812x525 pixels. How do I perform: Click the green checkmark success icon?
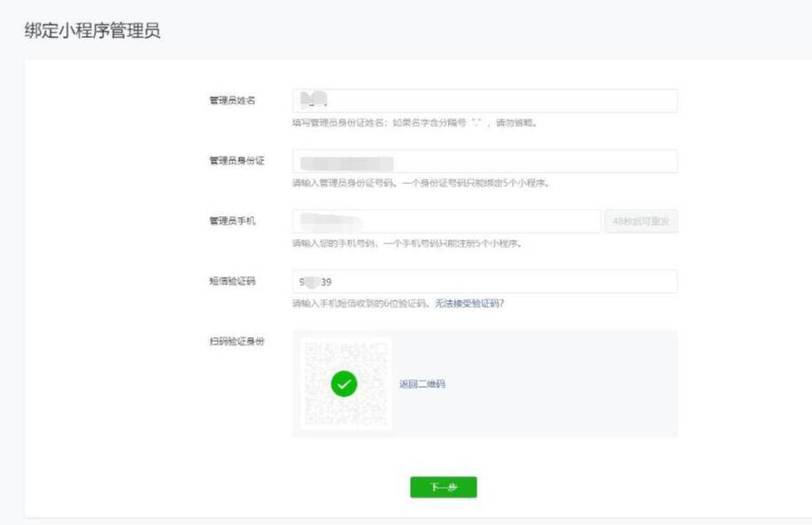point(344,384)
